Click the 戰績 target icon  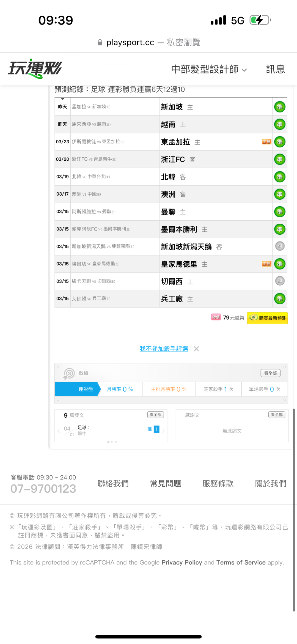[x=69, y=374]
